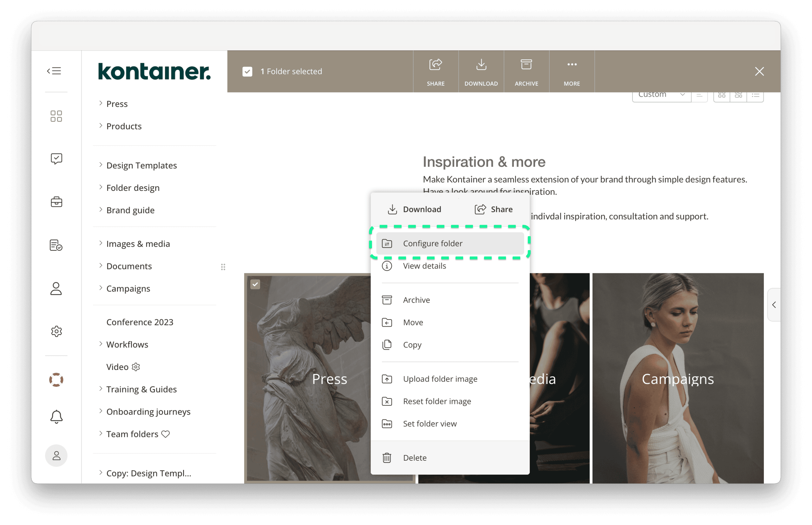
Task: Open the Custom sort dropdown
Action: click(661, 94)
